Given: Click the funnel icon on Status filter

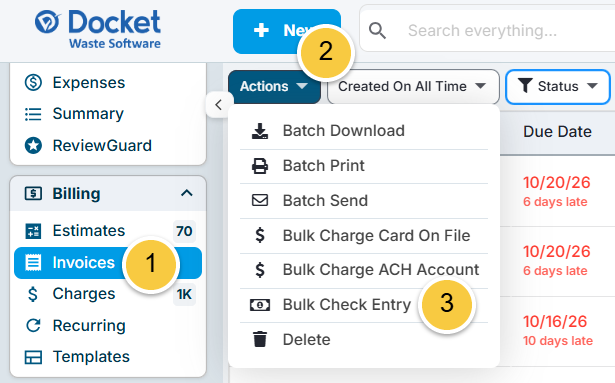Looking at the screenshot, I should click(x=525, y=86).
